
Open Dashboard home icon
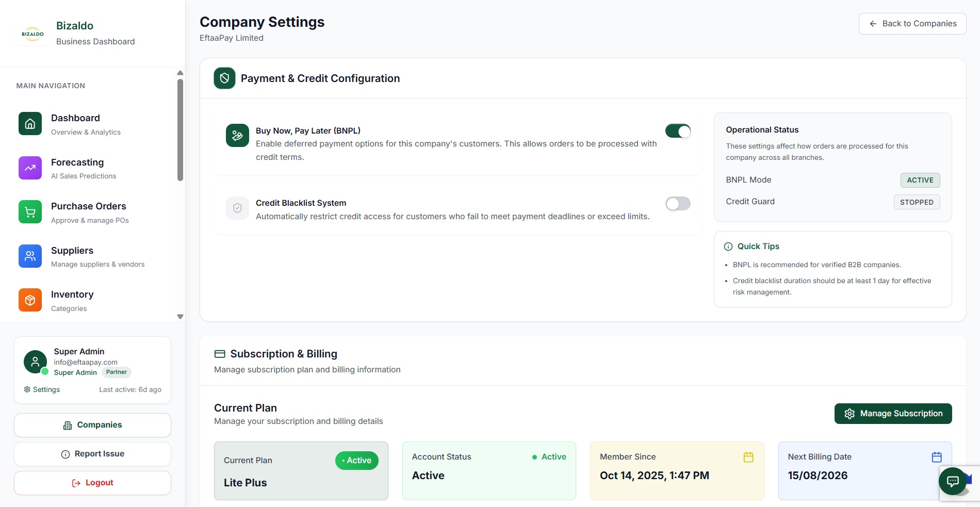point(30,124)
